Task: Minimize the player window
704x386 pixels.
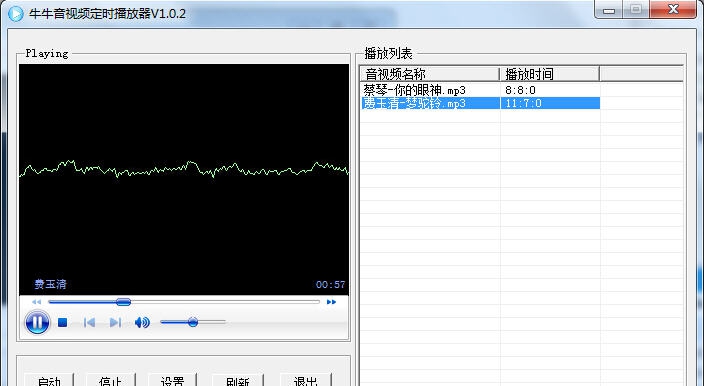Action: (x=609, y=10)
